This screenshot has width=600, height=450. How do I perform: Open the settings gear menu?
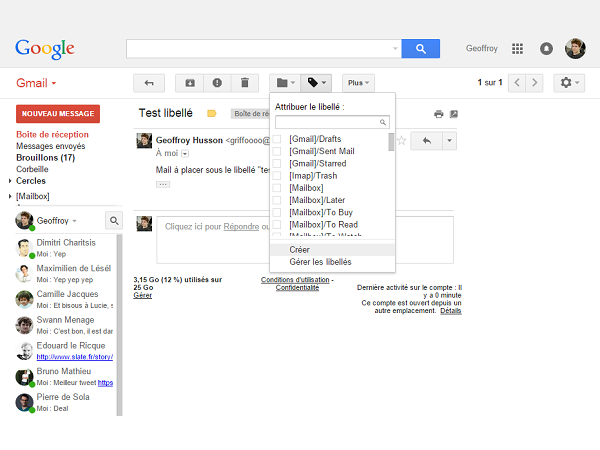pos(569,83)
